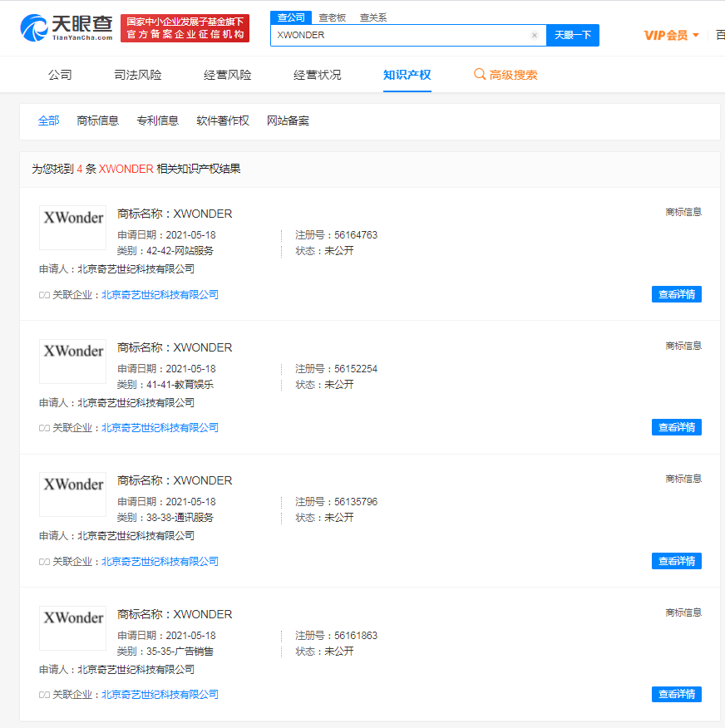Select the 查关系 search tab
This screenshot has width=725, height=728.
[373, 17]
